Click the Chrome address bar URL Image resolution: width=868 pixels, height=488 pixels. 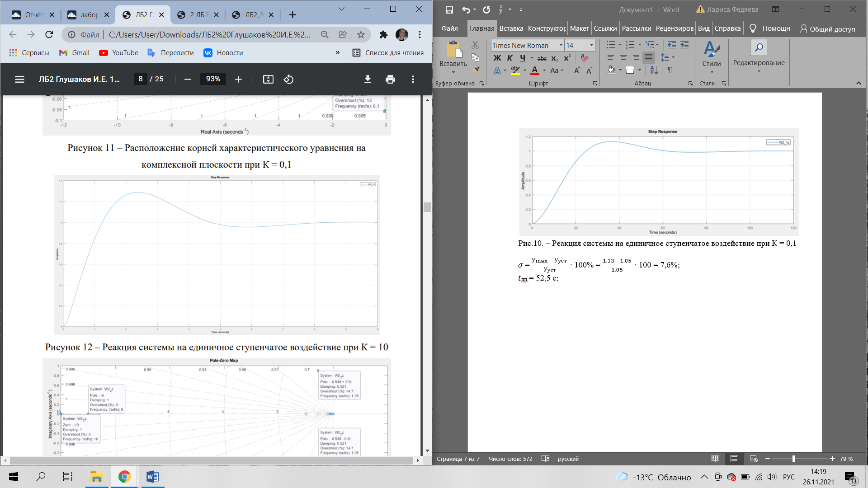point(209,35)
